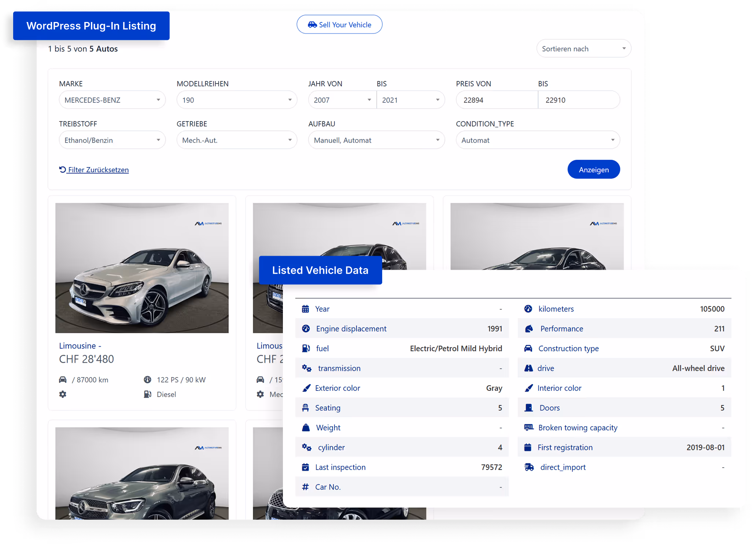The height and width of the screenshot is (546, 756).
Task: Expand the Sortieren nach dropdown
Action: 583,49
